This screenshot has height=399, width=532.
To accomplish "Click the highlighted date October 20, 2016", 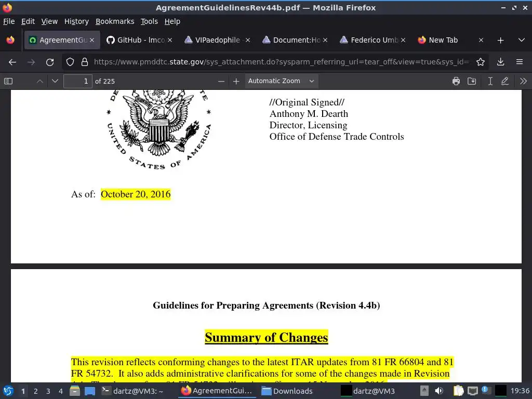I will point(136,194).
